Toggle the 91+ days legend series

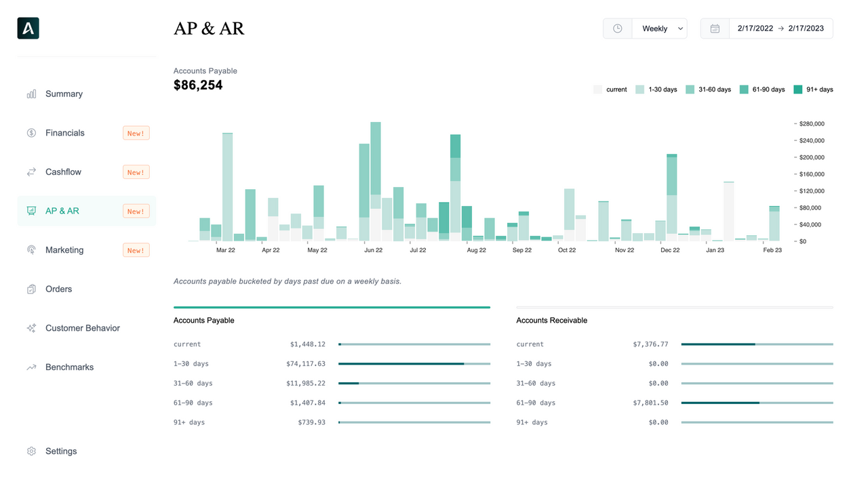coord(813,89)
